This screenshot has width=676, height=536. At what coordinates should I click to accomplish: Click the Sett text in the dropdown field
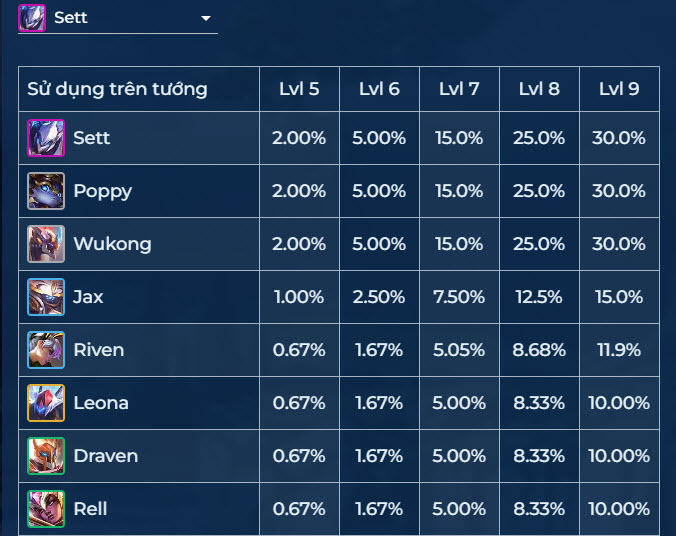71,18
